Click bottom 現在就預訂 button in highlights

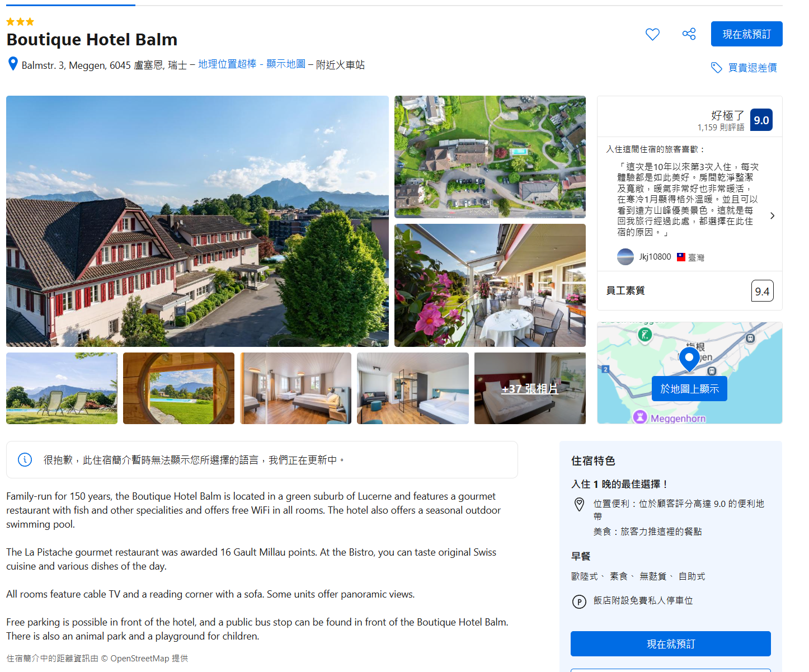point(670,643)
